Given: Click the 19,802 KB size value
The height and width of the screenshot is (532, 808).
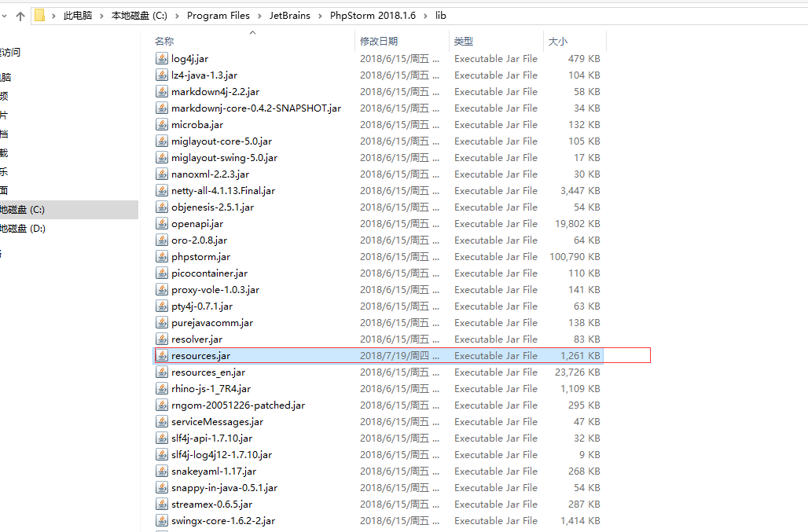Looking at the screenshot, I should [577, 223].
